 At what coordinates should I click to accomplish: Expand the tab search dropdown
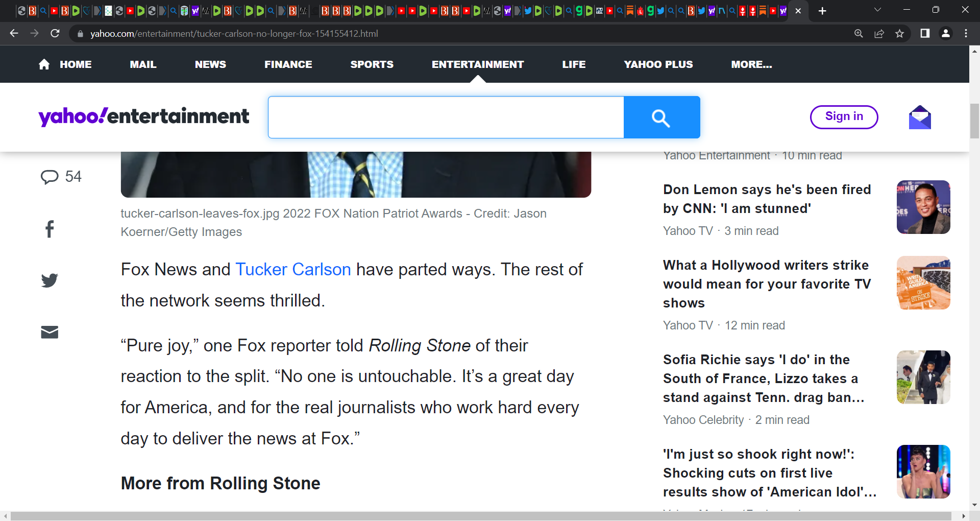(877, 10)
